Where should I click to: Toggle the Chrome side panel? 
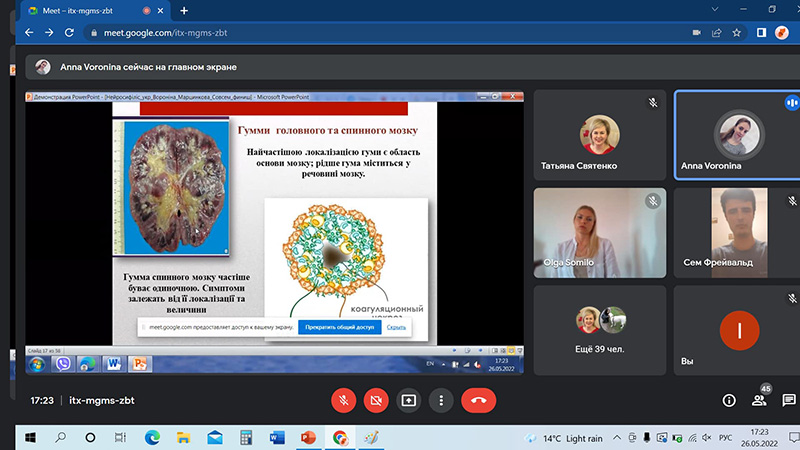[761, 32]
